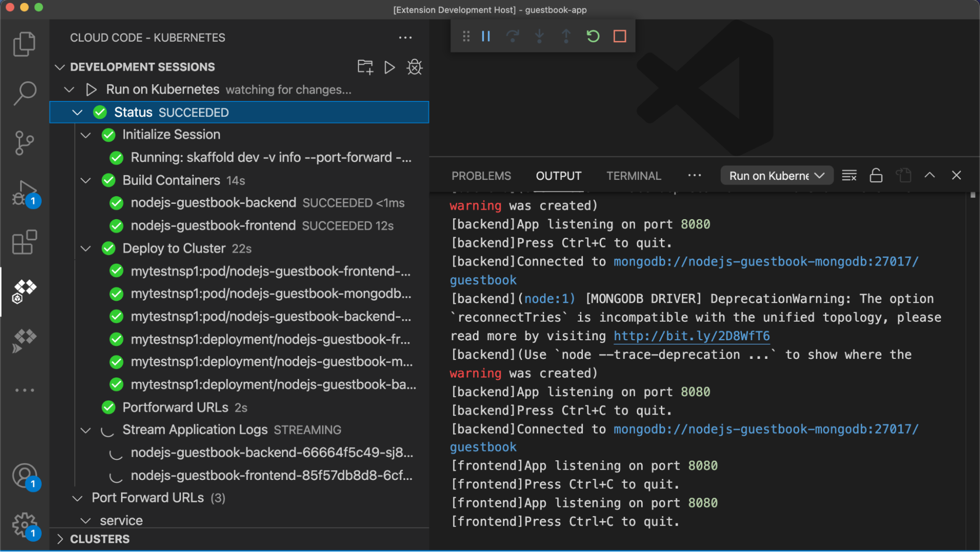Screen dimensions: 980x552
Task: Open the Cloud Code Kubernetes view icon
Action: 24,292
